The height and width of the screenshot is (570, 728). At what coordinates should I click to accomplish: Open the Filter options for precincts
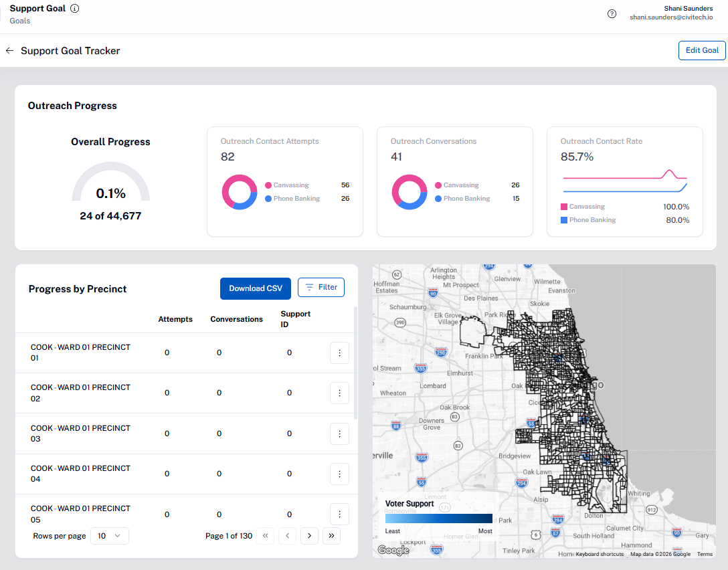coord(321,288)
